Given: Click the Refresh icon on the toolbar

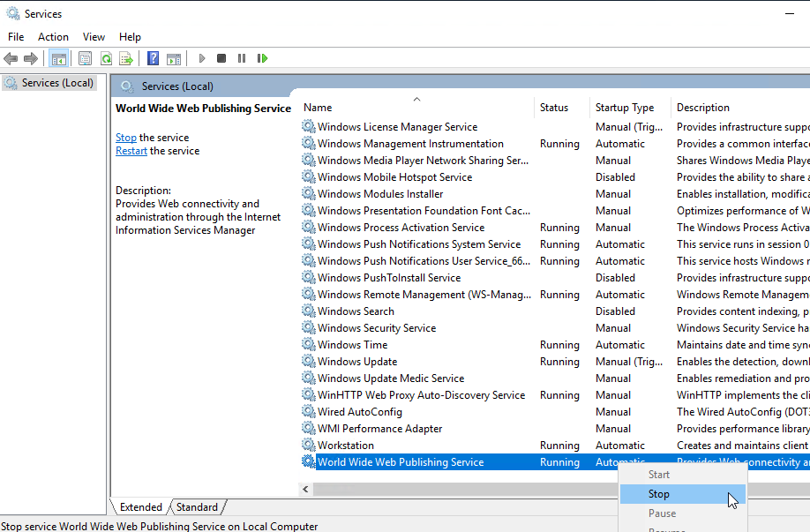Looking at the screenshot, I should 106,58.
